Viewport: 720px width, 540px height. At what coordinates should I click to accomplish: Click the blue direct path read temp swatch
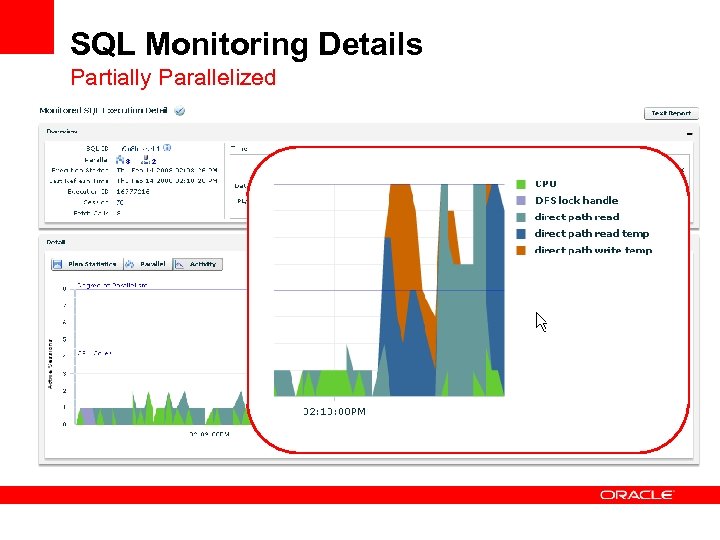[521, 234]
